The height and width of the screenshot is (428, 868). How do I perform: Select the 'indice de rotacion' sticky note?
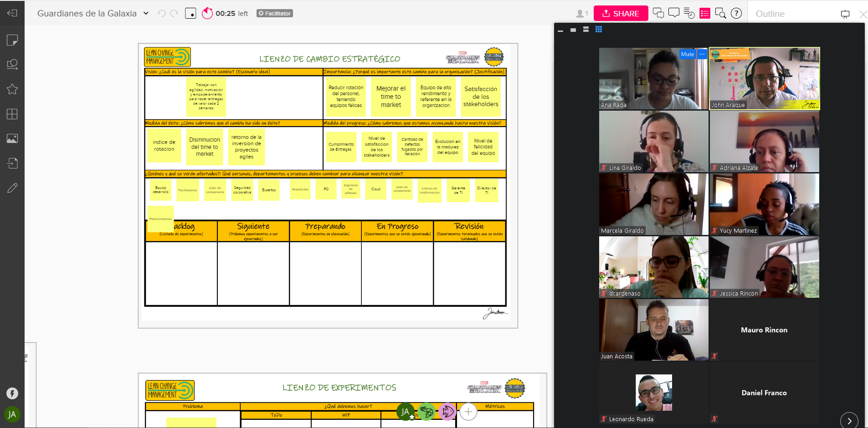pos(164,146)
